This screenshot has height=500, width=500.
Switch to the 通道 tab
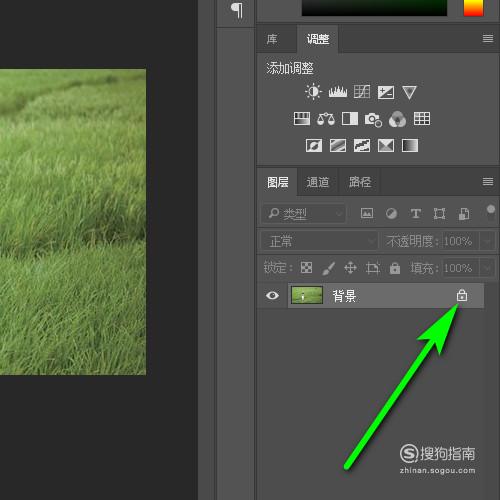pos(318,182)
